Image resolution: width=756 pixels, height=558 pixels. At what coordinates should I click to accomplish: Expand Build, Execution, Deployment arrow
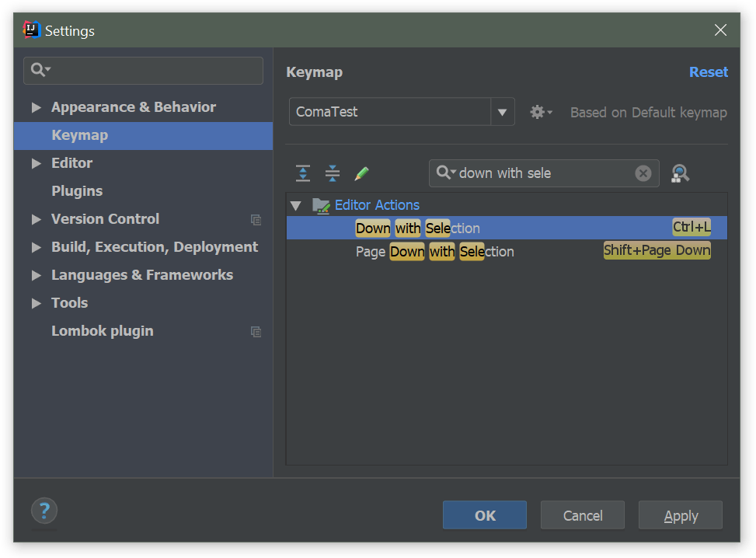point(36,247)
